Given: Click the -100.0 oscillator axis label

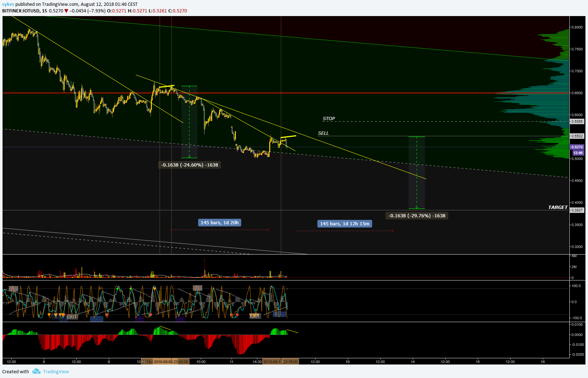Looking at the screenshot, I should point(577,318).
